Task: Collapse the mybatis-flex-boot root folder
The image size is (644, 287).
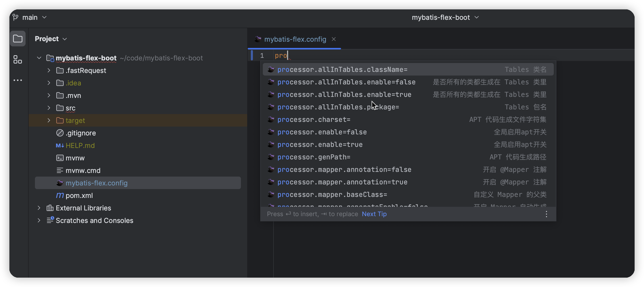Action: (x=39, y=58)
